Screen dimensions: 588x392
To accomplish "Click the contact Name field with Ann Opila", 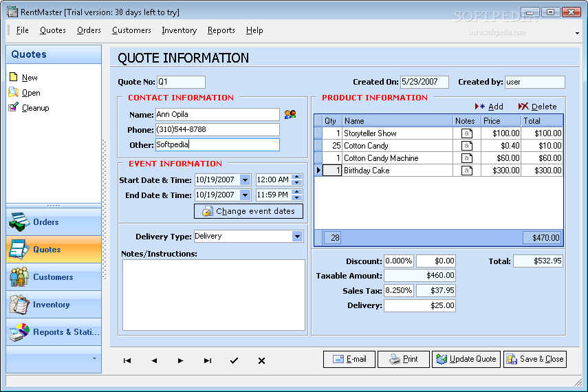I will click(217, 114).
